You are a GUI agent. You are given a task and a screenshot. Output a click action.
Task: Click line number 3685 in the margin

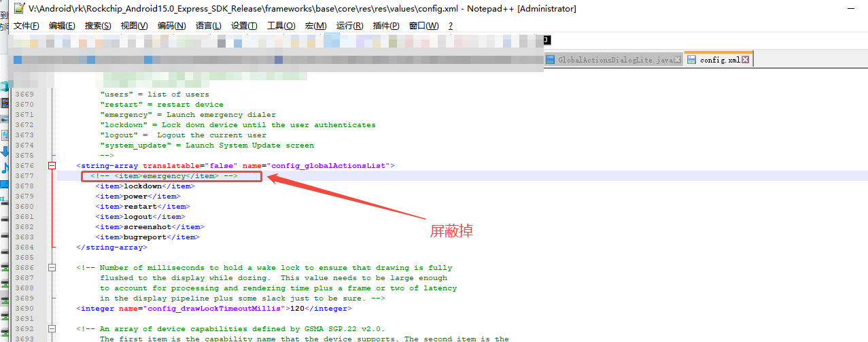pos(24,258)
